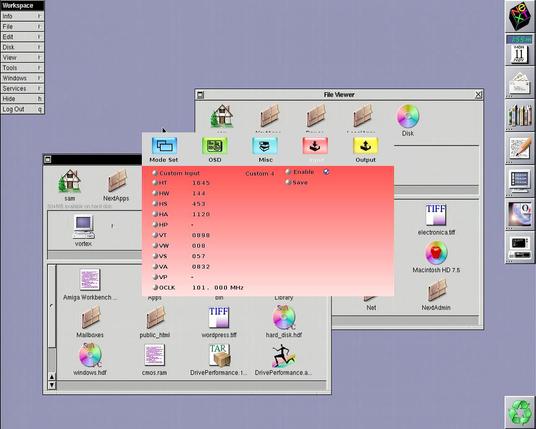Expand the Windows submenu
This screenshot has width=536, height=429.
[22, 78]
